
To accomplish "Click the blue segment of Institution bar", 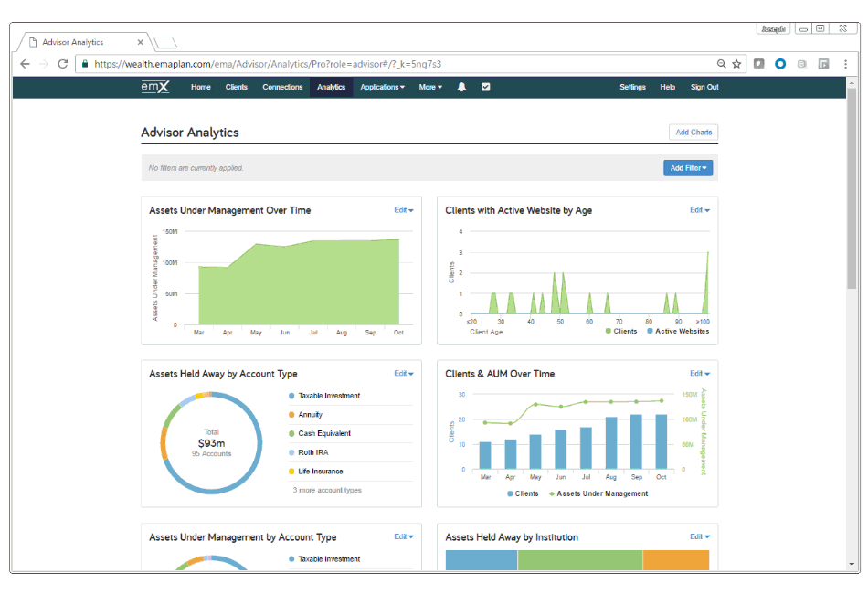I will coord(481,559).
